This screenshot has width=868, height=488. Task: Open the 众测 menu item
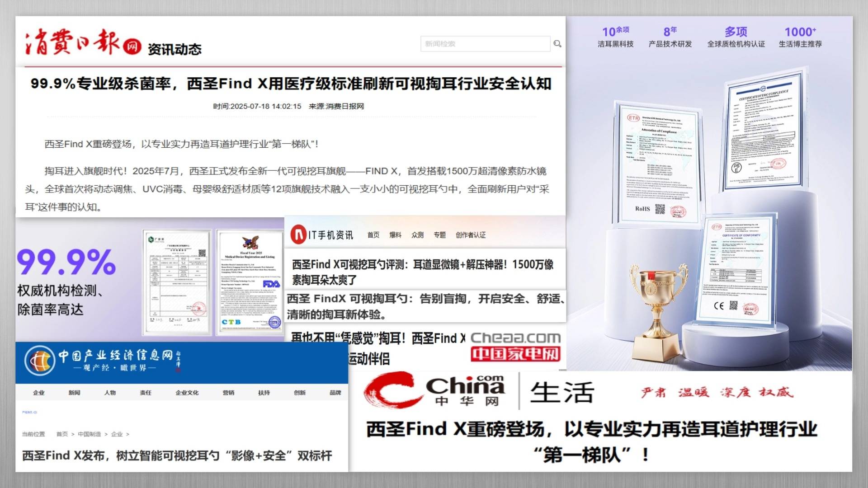click(x=417, y=235)
